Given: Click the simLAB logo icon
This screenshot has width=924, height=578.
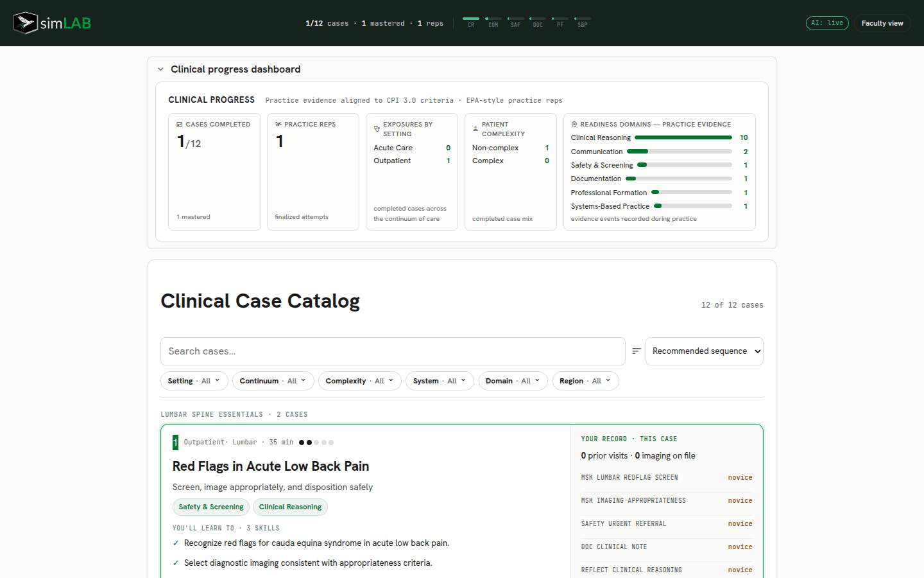Looking at the screenshot, I should [x=26, y=23].
